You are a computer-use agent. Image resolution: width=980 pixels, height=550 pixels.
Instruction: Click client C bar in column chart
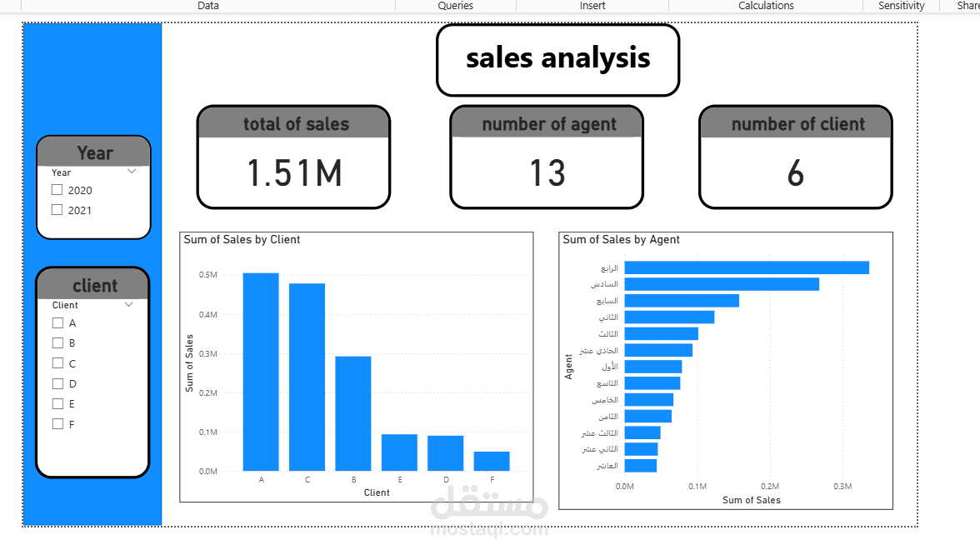307,377
